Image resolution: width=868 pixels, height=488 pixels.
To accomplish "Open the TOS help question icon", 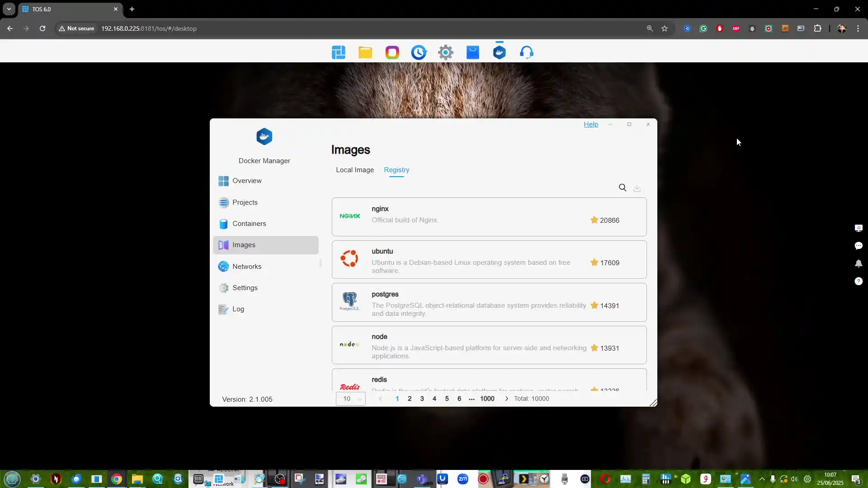I will coord(859,281).
